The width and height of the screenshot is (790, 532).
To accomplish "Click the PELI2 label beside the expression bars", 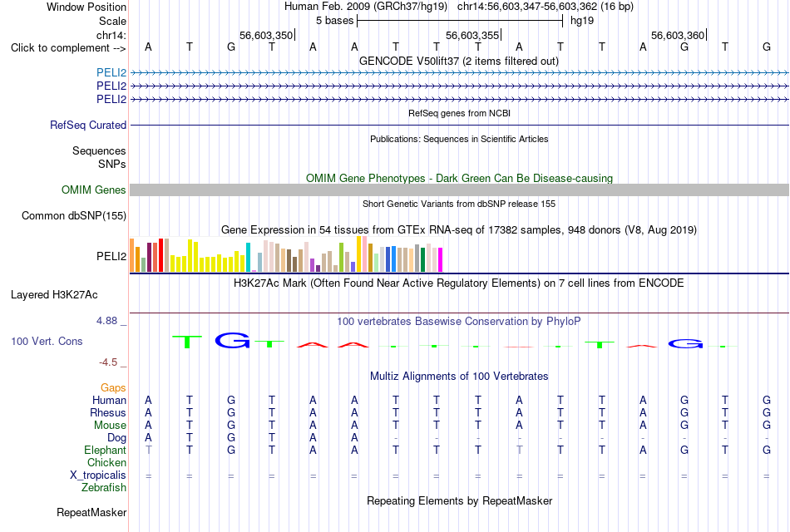I will point(111,256).
